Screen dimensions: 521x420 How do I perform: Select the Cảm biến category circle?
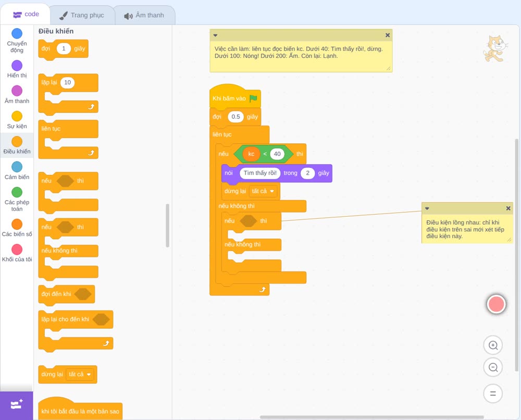[x=17, y=167]
